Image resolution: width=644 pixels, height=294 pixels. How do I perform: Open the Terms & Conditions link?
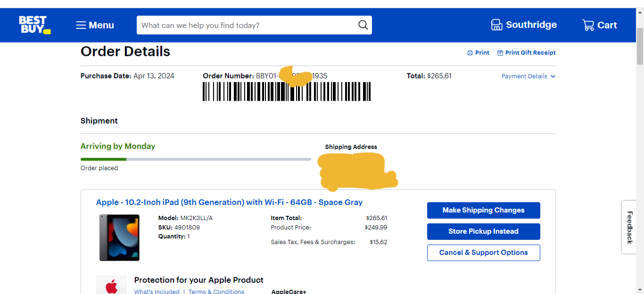(x=216, y=291)
